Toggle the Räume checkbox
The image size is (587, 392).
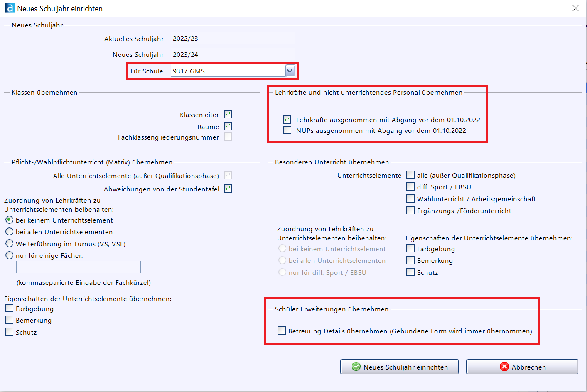[228, 126]
